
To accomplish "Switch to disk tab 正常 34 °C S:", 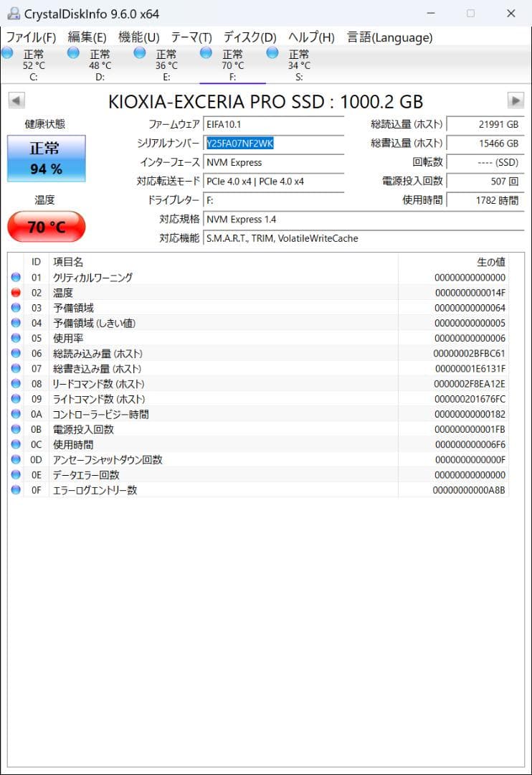I will (299, 65).
